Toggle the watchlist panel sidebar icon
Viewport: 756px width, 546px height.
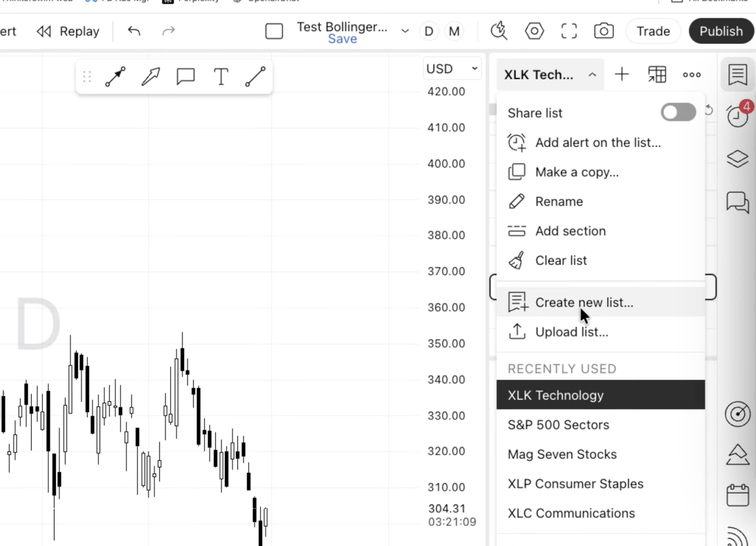click(x=737, y=74)
